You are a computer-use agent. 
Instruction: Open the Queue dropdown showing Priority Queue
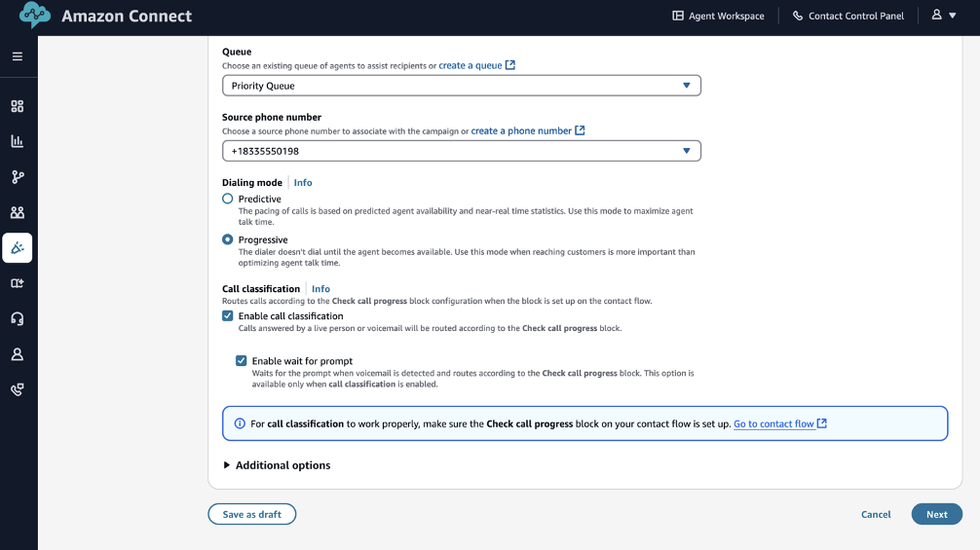(461, 86)
